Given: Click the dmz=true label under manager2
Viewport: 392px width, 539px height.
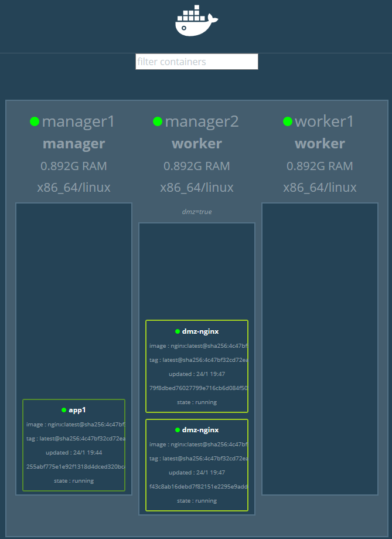Looking at the screenshot, I should [197, 212].
